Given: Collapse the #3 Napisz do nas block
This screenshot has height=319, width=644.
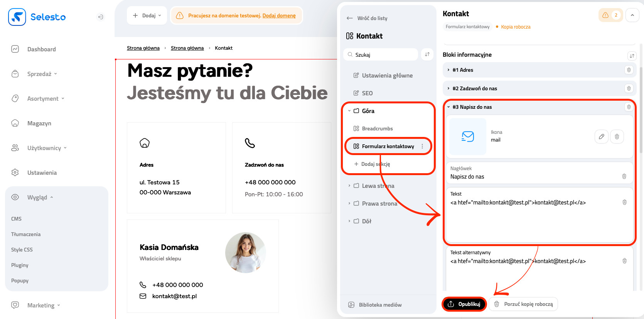Looking at the screenshot, I should [x=448, y=107].
